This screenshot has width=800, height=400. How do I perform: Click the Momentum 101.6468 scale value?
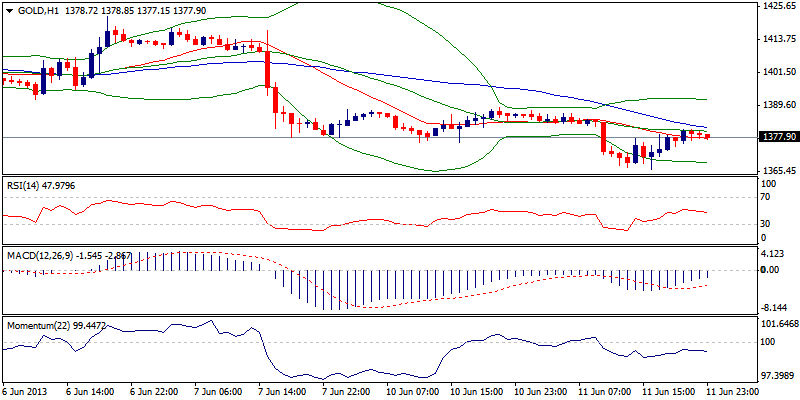(777, 324)
